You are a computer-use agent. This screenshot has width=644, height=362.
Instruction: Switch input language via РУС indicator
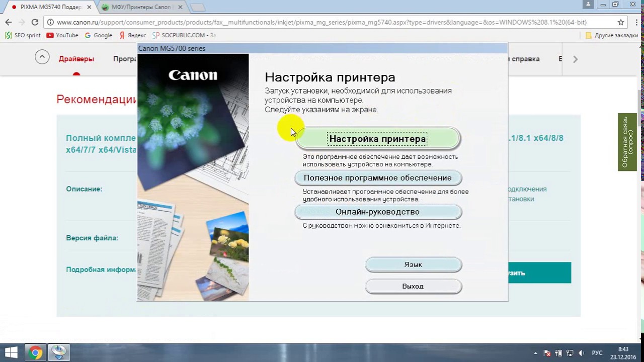[x=597, y=353]
